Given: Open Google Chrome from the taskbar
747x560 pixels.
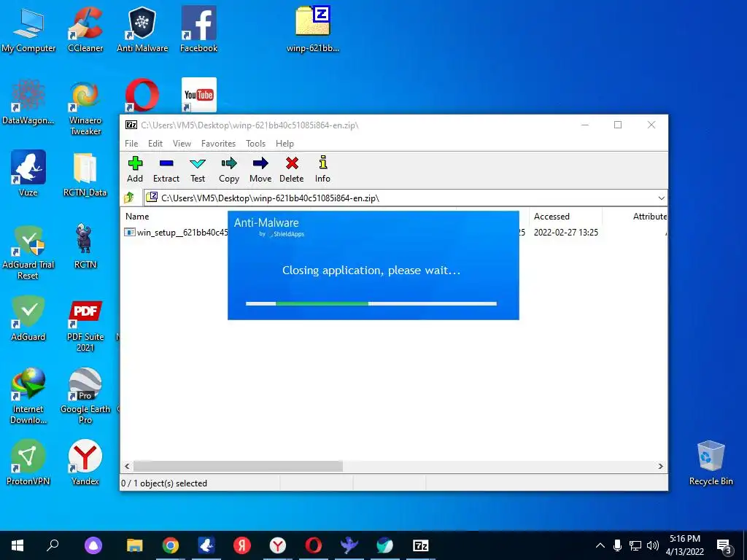Looking at the screenshot, I should point(170,545).
